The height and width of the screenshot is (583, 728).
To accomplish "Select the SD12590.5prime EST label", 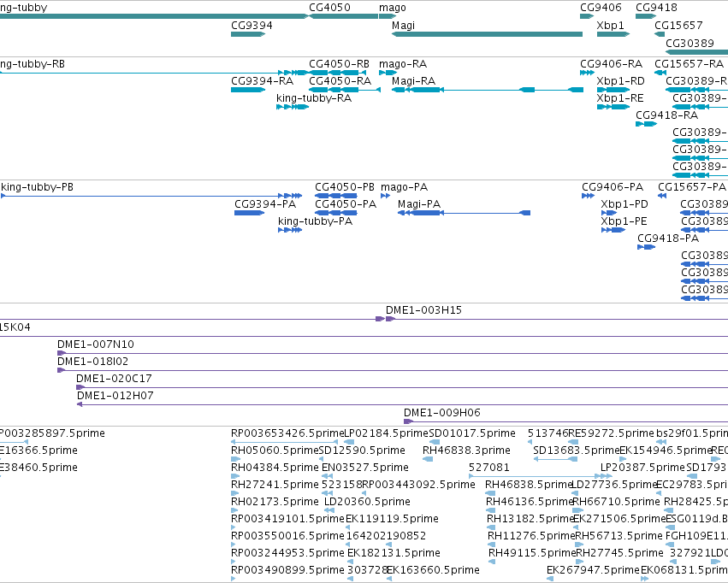I will 362,450.
